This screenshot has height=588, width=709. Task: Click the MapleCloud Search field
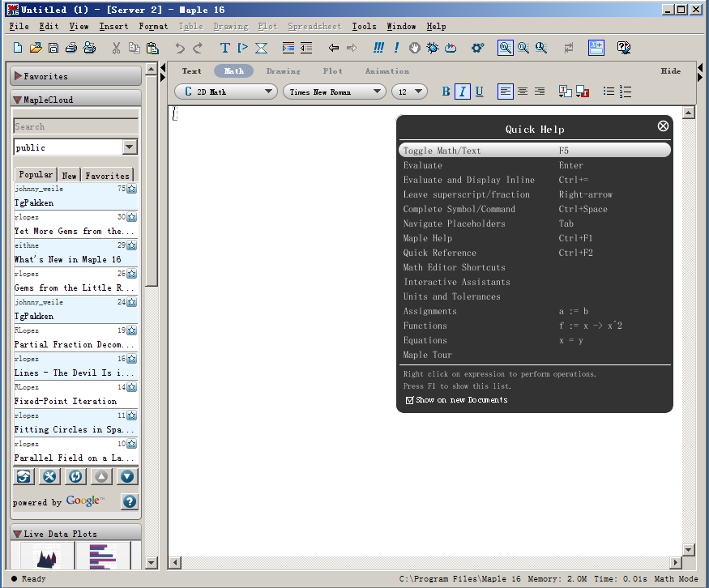76,126
